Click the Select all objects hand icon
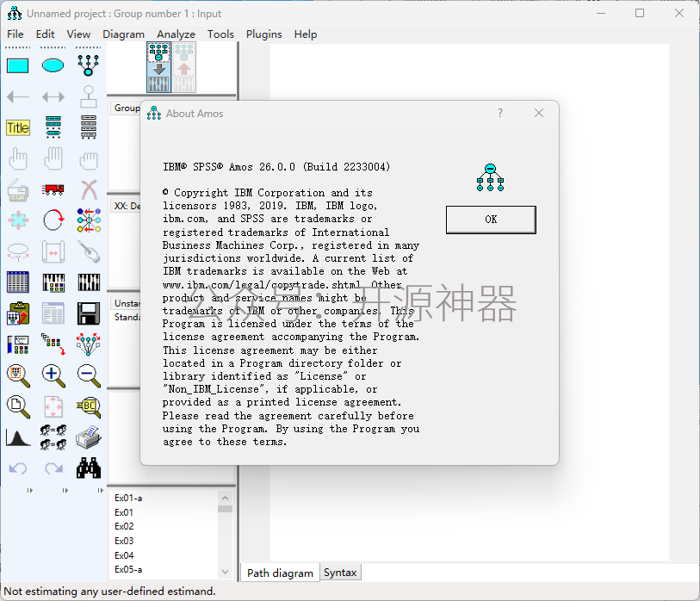The height and width of the screenshot is (601, 700). click(x=53, y=158)
